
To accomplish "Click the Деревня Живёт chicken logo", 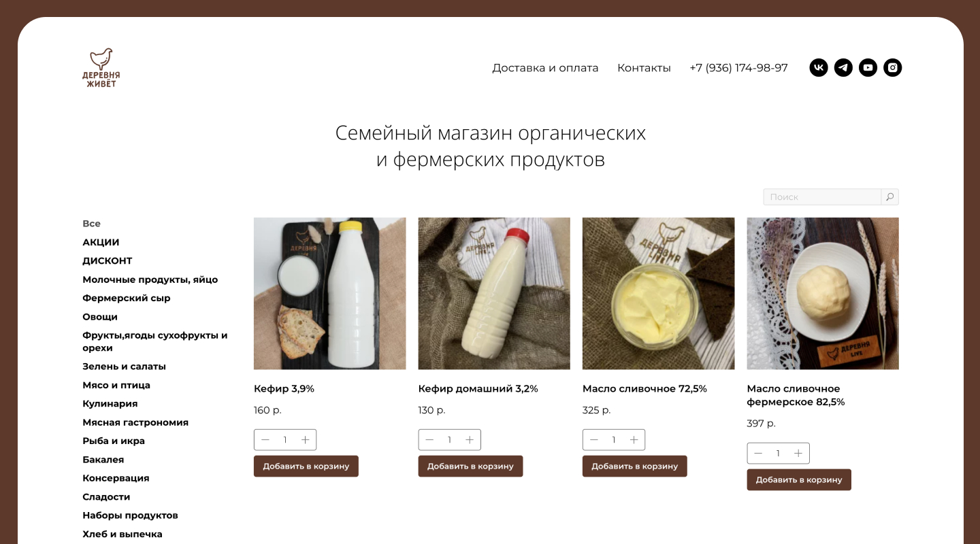I will (x=101, y=68).
